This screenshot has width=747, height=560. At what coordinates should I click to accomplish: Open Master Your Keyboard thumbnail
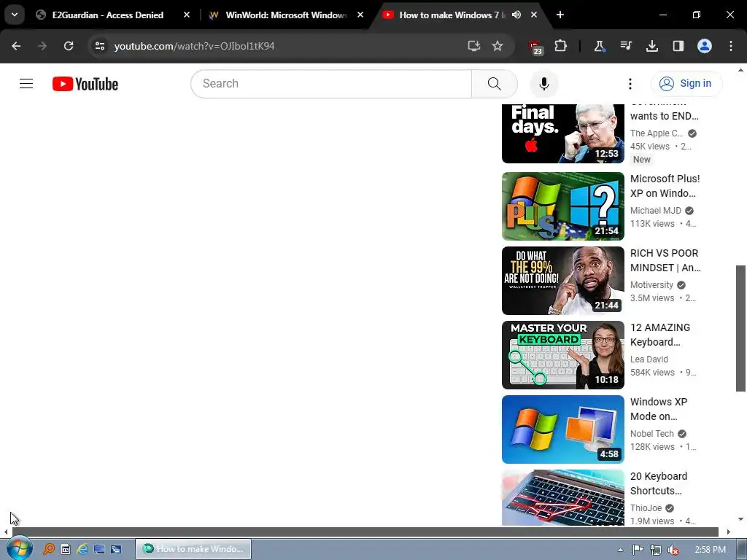[x=562, y=355]
